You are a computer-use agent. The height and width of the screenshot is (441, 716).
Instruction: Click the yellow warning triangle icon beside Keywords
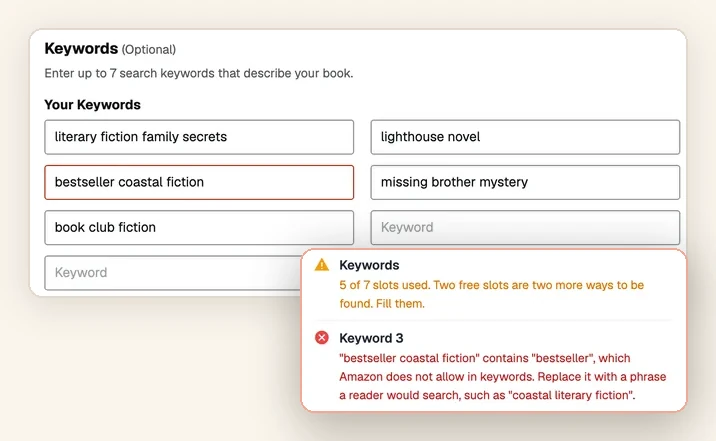(x=322, y=265)
